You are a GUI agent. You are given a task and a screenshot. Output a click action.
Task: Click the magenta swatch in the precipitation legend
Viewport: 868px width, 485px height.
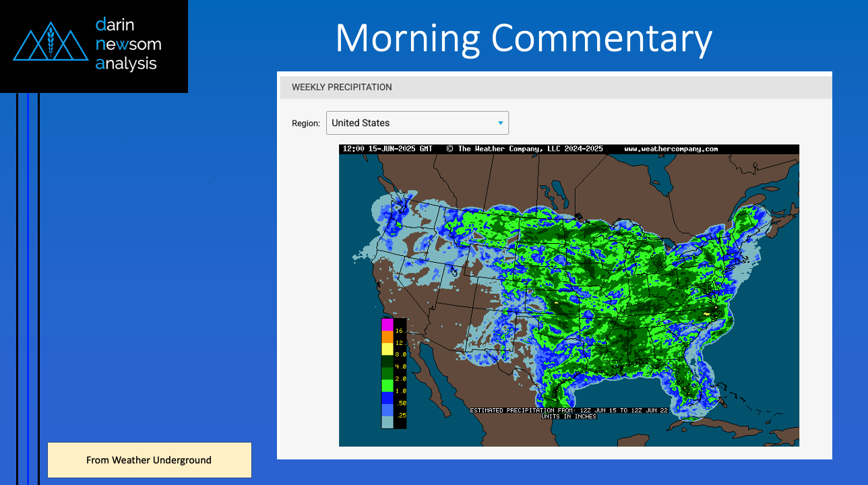387,324
